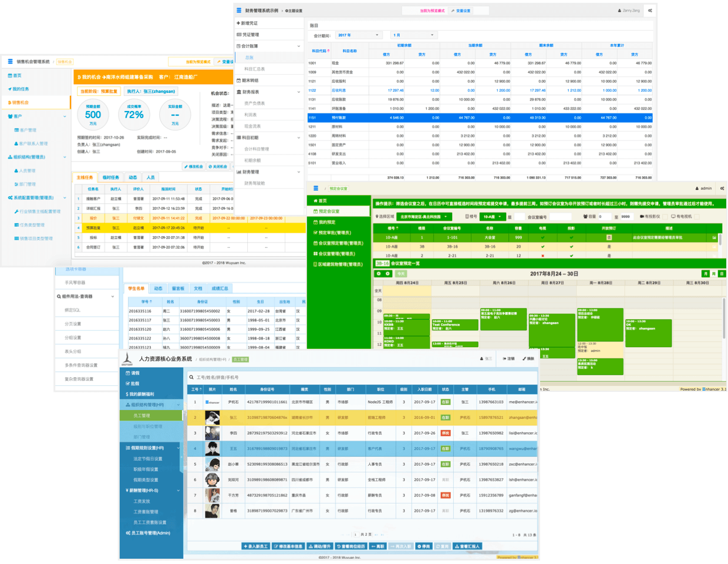Click the 王五 employee avatar photo
This screenshot has height=564, width=728.
[212, 448]
